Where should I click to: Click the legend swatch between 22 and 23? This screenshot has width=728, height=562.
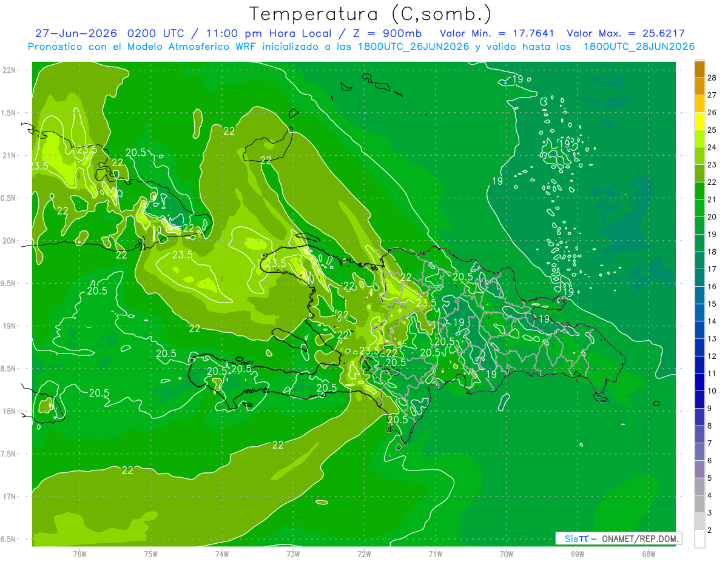(x=699, y=173)
